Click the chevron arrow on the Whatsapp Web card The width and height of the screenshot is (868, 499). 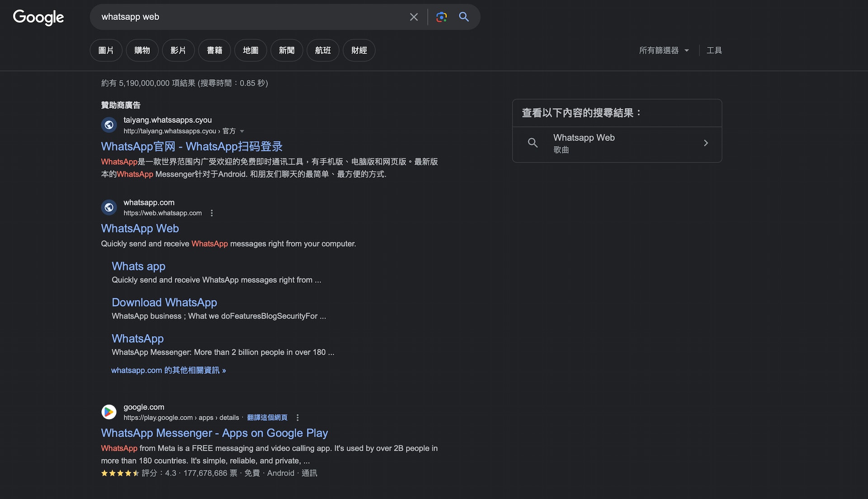[706, 143]
